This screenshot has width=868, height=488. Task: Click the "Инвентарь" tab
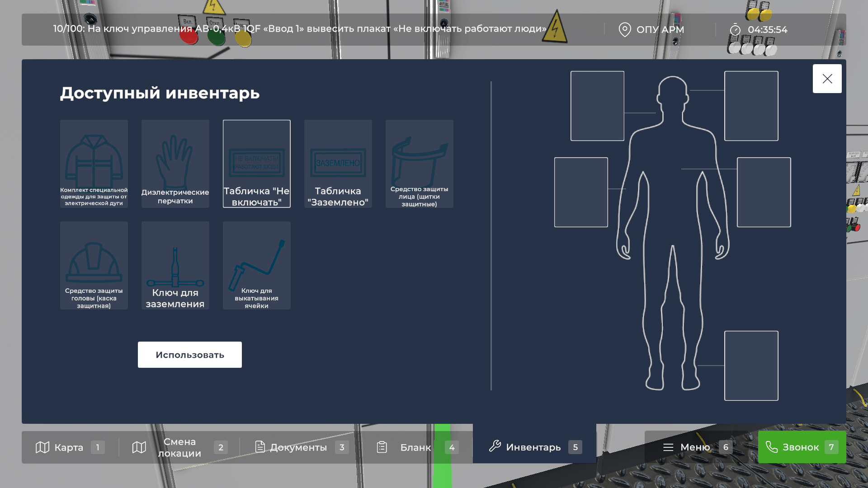(534, 447)
